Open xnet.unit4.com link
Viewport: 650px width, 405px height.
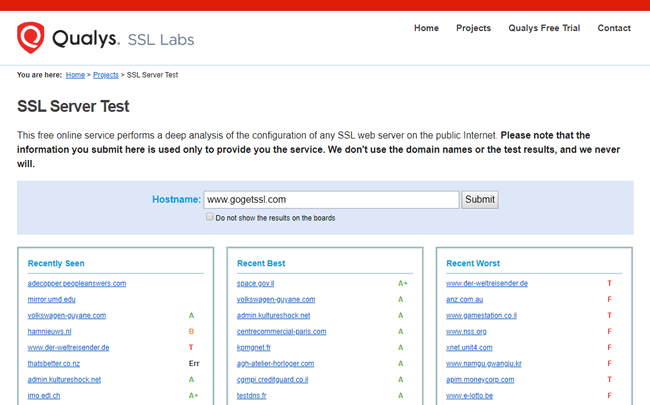click(469, 347)
